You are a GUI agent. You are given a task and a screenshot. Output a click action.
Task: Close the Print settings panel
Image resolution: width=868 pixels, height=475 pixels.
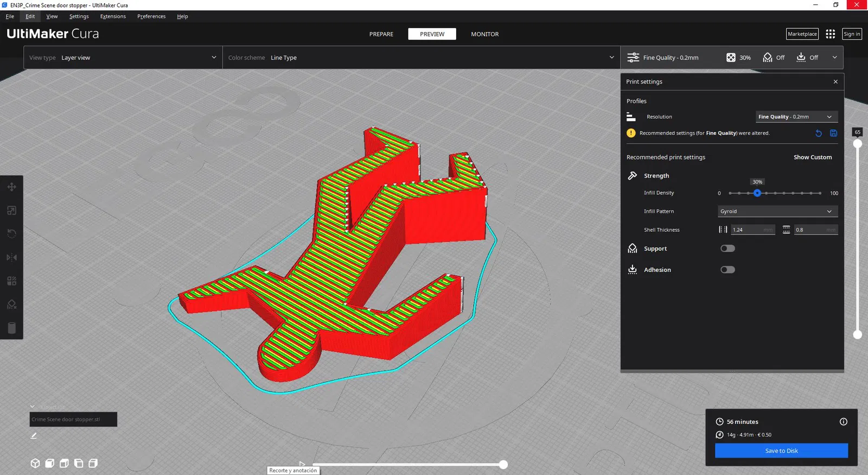(x=835, y=81)
